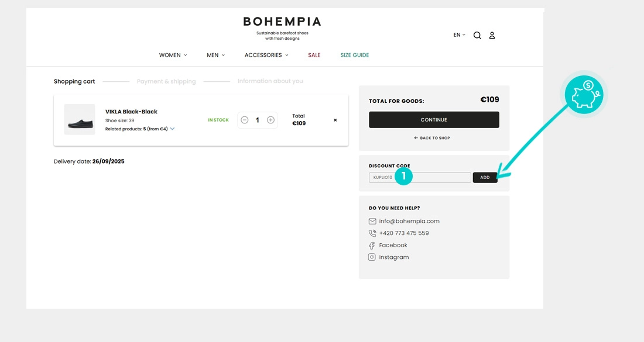Viewport: 644px width, 342px height.
Task: Expand the MEN menu
Action: tap(215, 55)
